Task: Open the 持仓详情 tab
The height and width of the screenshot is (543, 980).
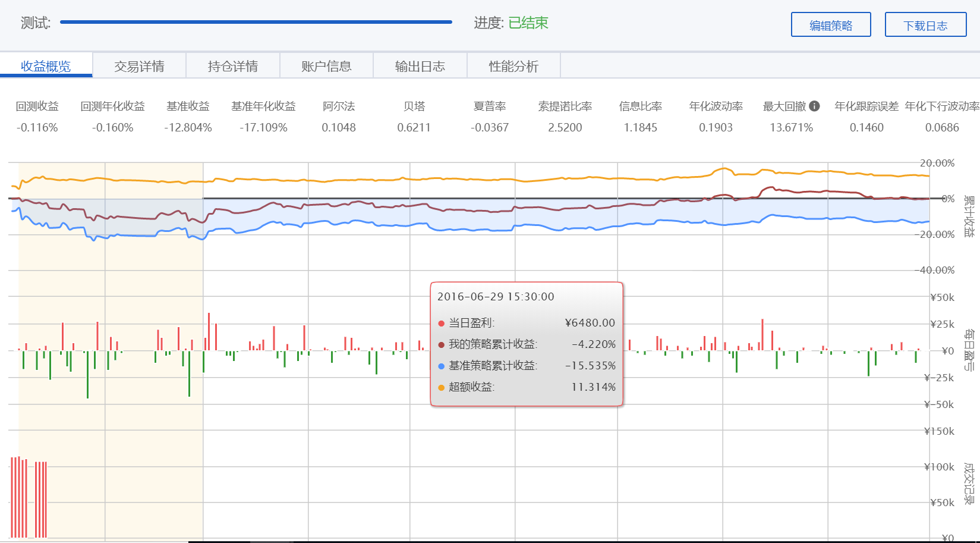Action: coord(233,66)
